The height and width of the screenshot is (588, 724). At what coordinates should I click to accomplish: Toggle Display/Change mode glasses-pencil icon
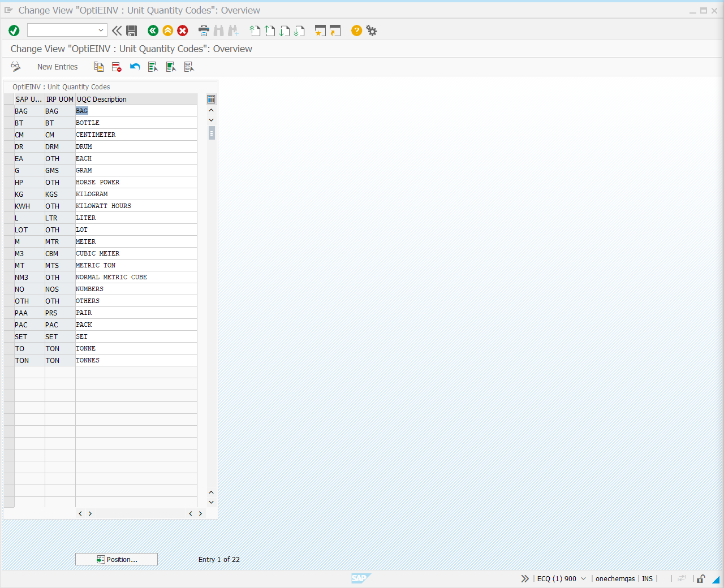(16, 67)
